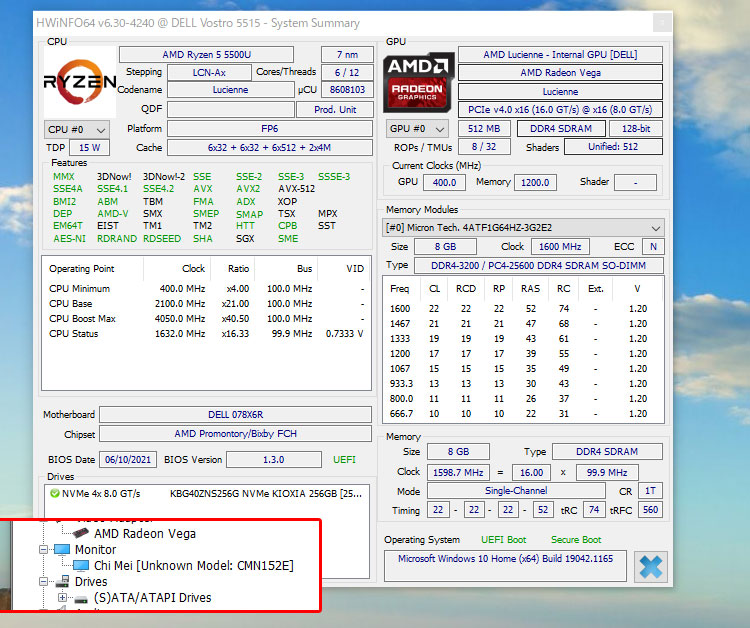Click the CPU Status row
This screenshot has width=750, height=628.
(x=207, y=333)
